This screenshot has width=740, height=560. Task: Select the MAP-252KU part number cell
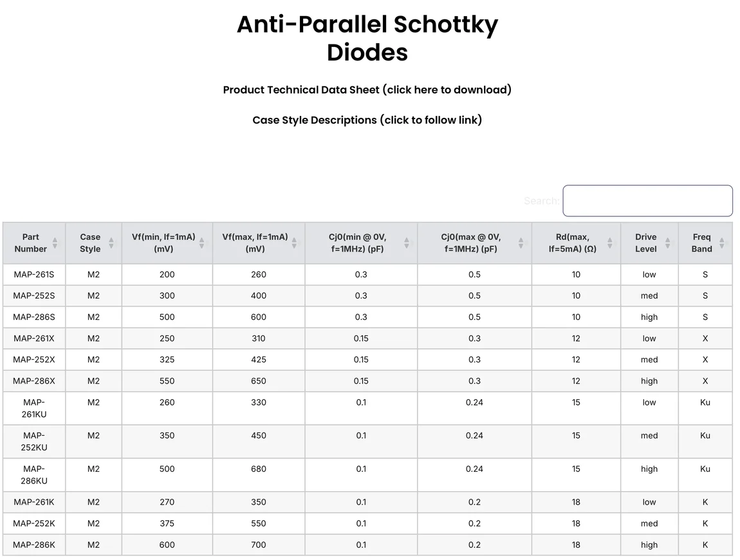(x=34, y=441)
